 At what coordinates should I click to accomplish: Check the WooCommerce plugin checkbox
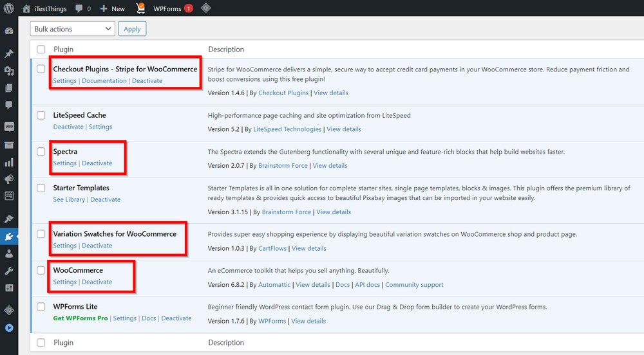coord(41,271)
